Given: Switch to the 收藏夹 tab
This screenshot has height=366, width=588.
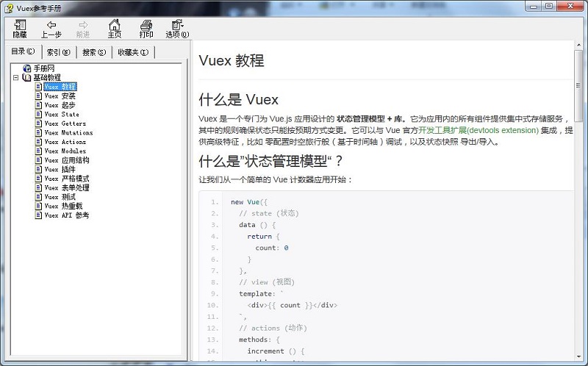Looking at the screenshot, I should click(133, 52).
